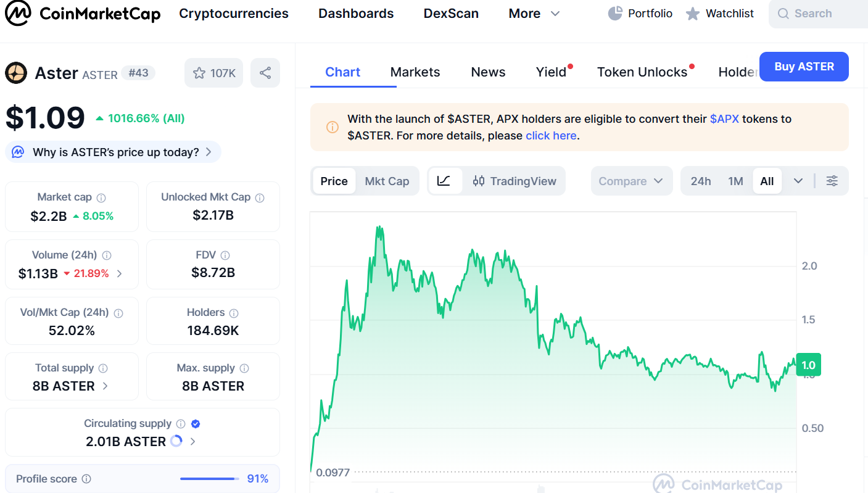Click the Portfolio pie chart icon
Screen dimensions: 868x493
tap(615, 13)
